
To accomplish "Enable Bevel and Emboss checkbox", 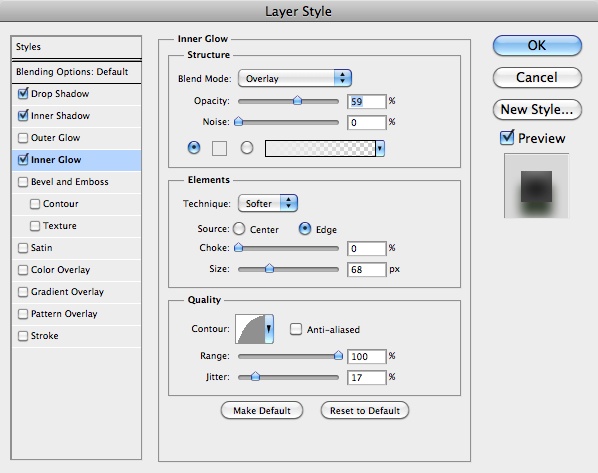I will [23, 182].
